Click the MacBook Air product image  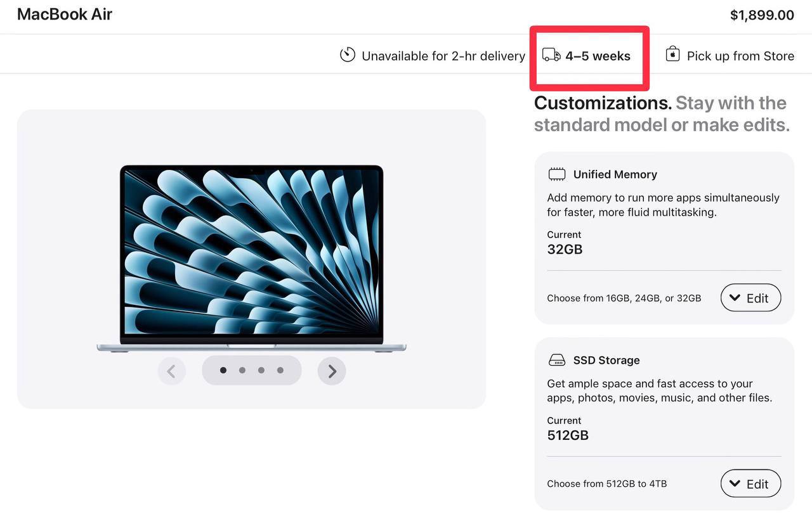click(x=251, y=259)
